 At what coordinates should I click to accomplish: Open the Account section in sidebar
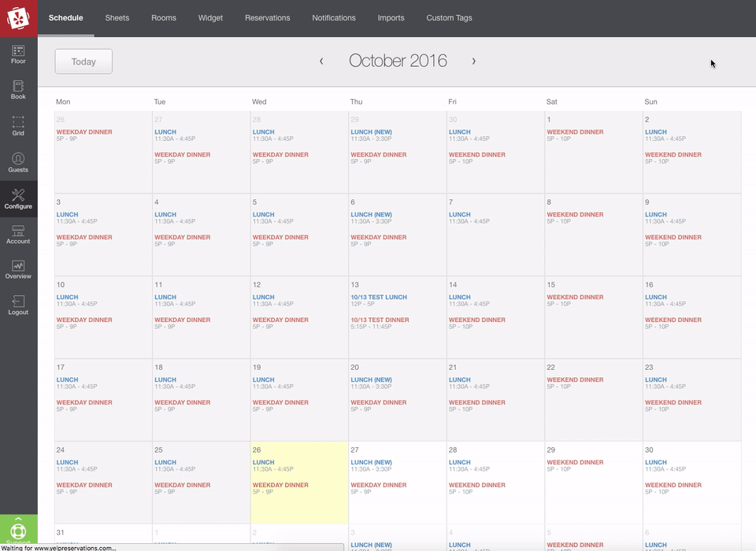click(18, 235)
